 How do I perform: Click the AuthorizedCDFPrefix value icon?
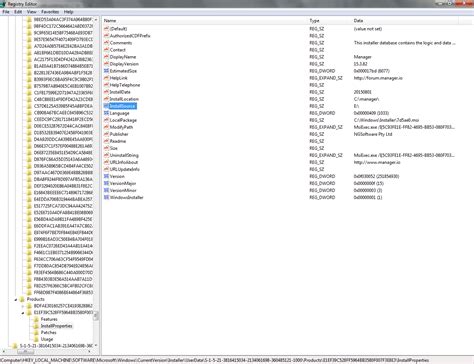click(106, 36)
